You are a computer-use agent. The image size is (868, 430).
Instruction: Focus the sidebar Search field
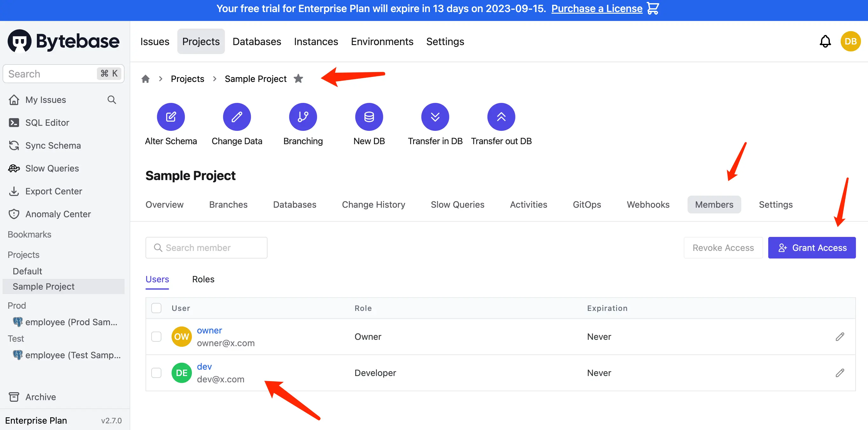coord(63,74)
